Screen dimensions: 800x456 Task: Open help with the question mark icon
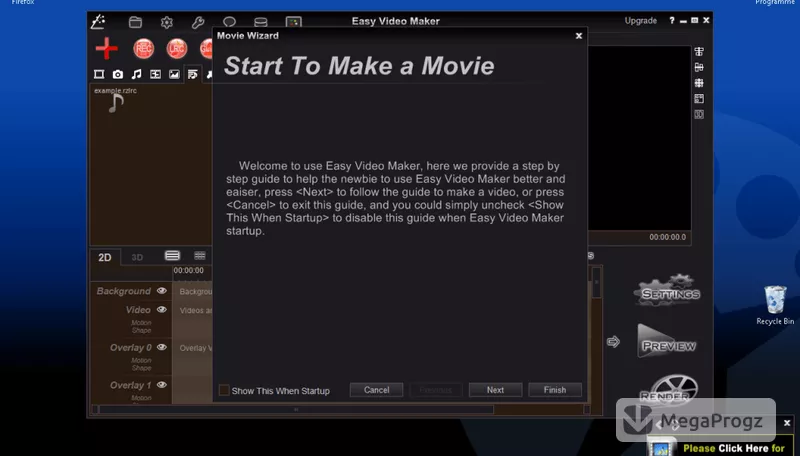tap(672, 20)
